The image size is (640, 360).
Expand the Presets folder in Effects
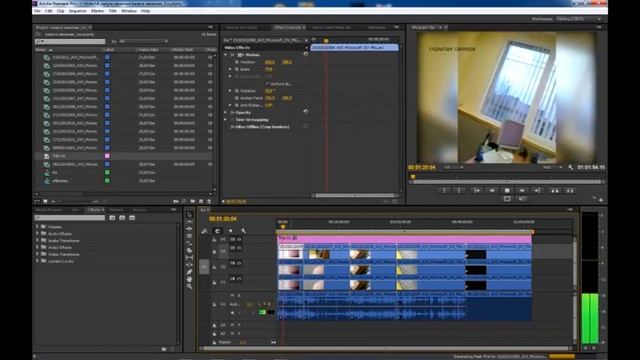[37, 227]
